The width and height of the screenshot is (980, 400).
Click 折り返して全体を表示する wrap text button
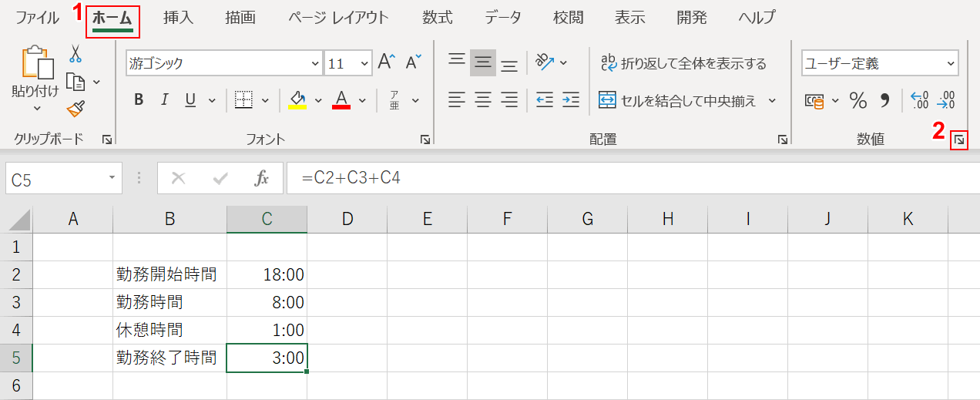click(683, 63)
